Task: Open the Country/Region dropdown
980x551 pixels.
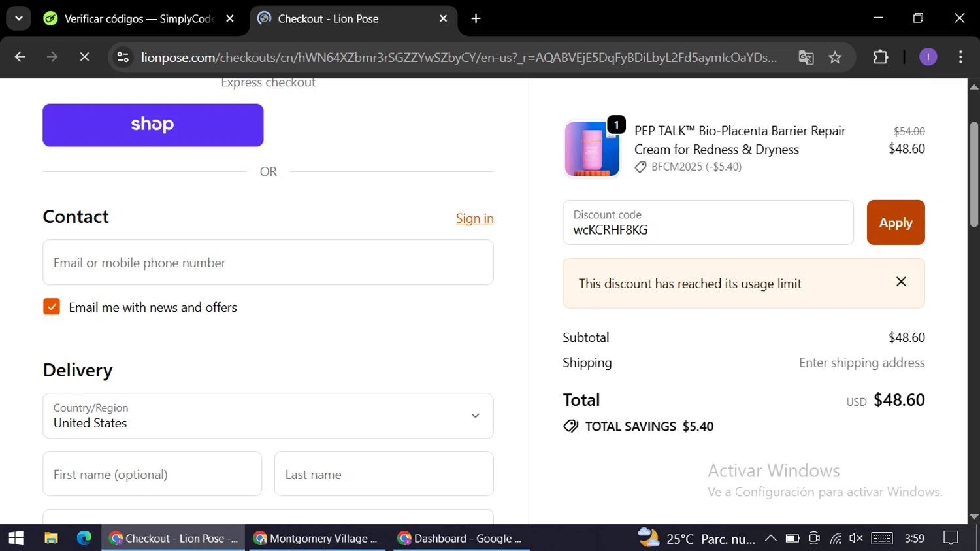Action: point(268,416)
